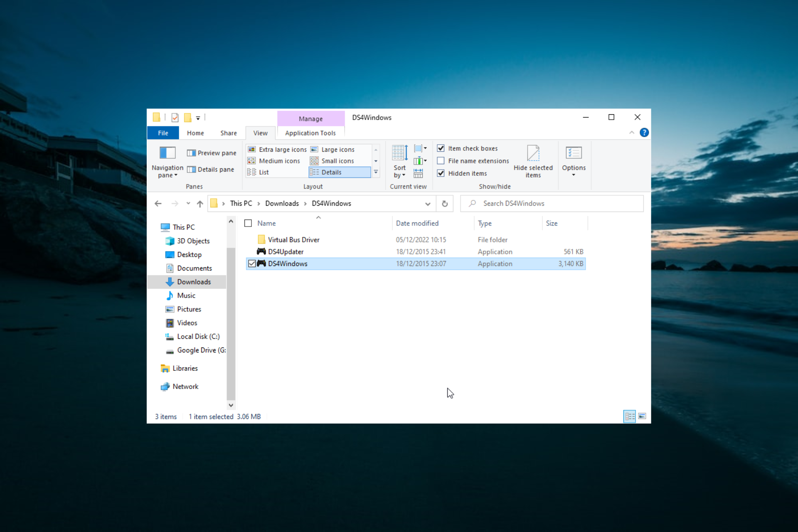Open the recent locations dropdown arrow

tap(188, 204)
